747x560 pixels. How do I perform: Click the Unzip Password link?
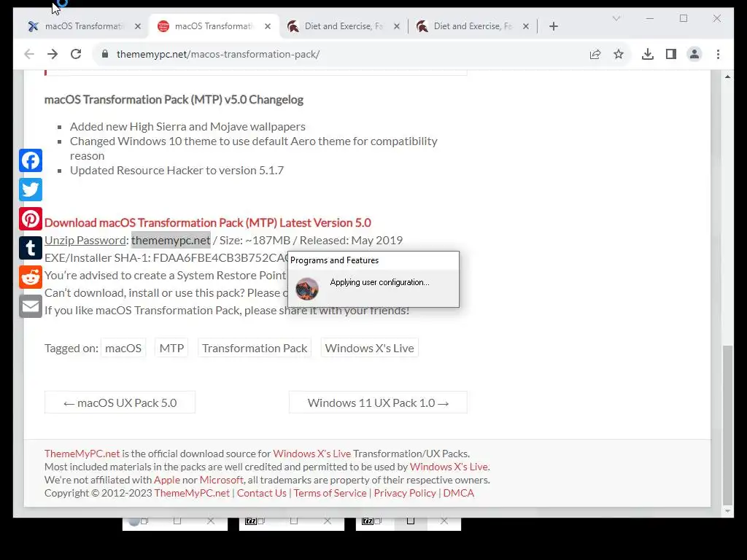point(85,241)
